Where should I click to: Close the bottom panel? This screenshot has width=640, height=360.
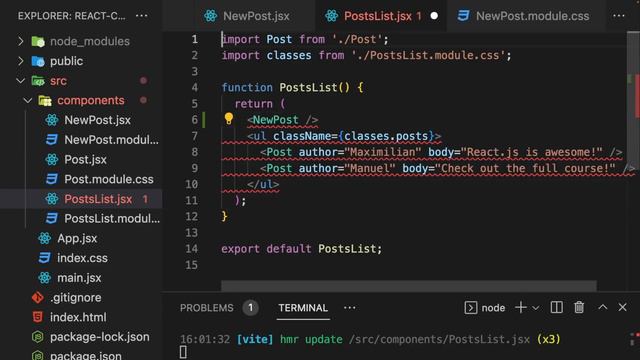pyautogui.click(x=622, y=307)
